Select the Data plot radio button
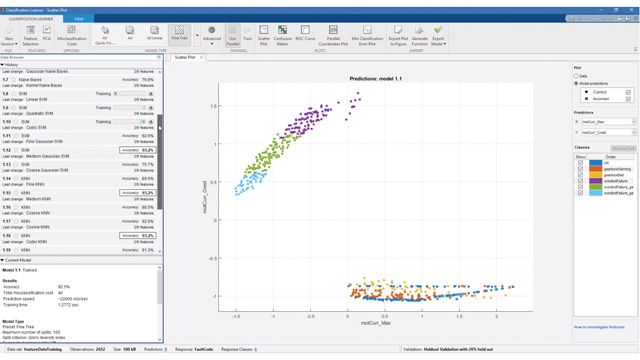The image size is (640, 360). click(x=576, y=76)
